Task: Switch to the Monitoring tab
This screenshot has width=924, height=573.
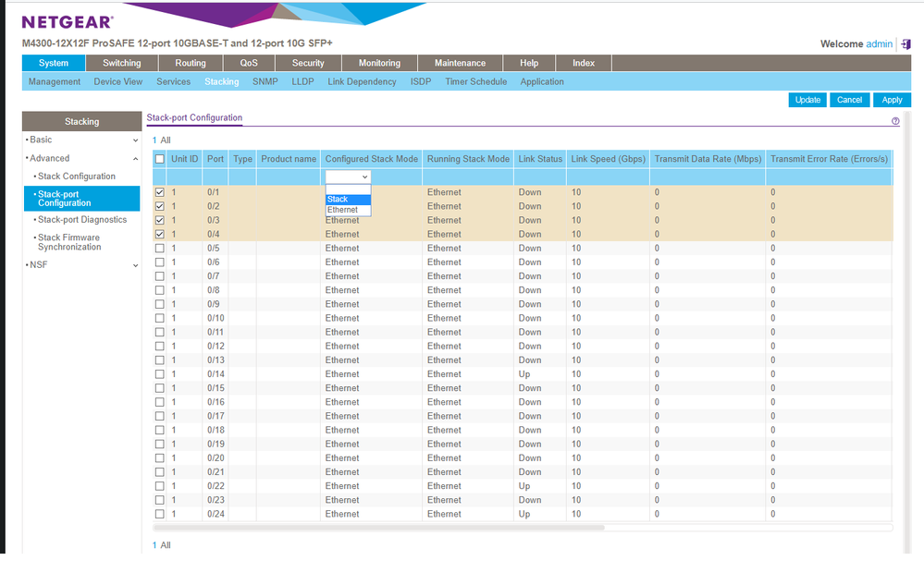Action: click(x=379, y=63)
